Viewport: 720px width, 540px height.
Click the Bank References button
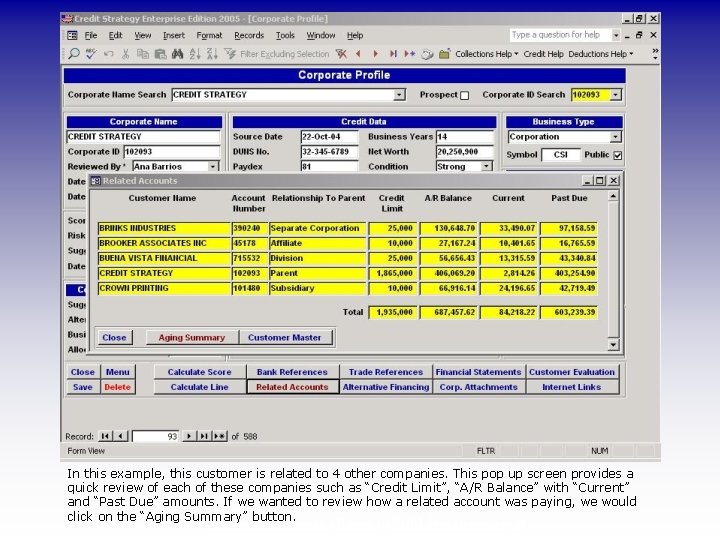click(292, 372)
